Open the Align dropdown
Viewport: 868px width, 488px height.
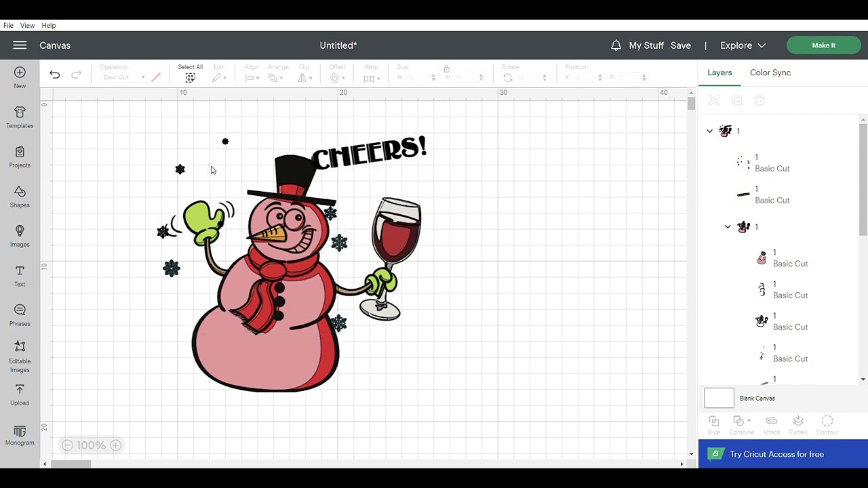[252, 78]
